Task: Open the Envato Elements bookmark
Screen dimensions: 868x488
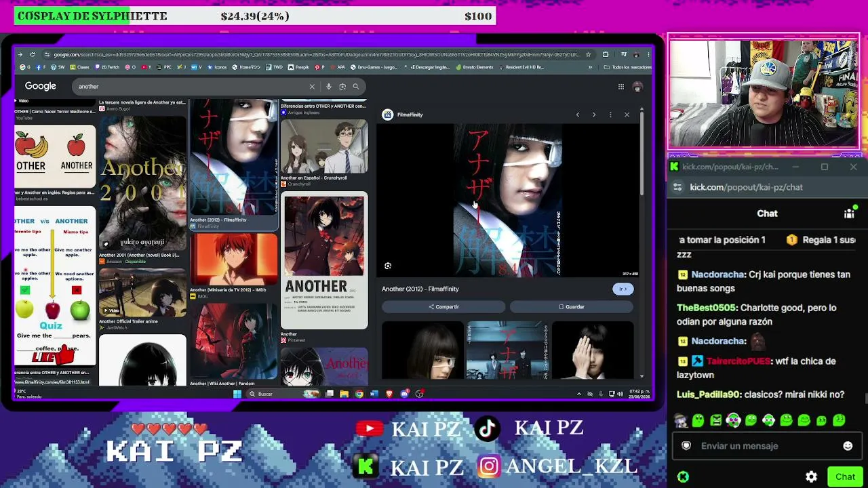Action: tap(475, 67)
